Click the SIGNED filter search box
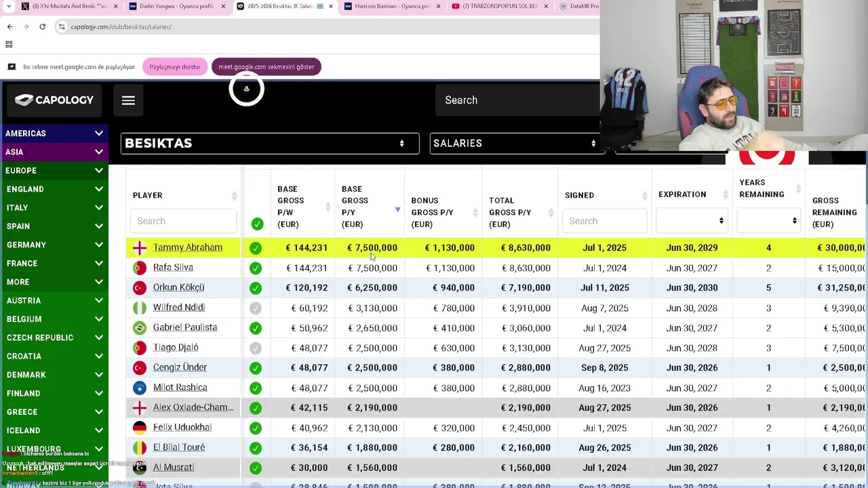This screenshot has width=868, height=488. tap(604, 221)
